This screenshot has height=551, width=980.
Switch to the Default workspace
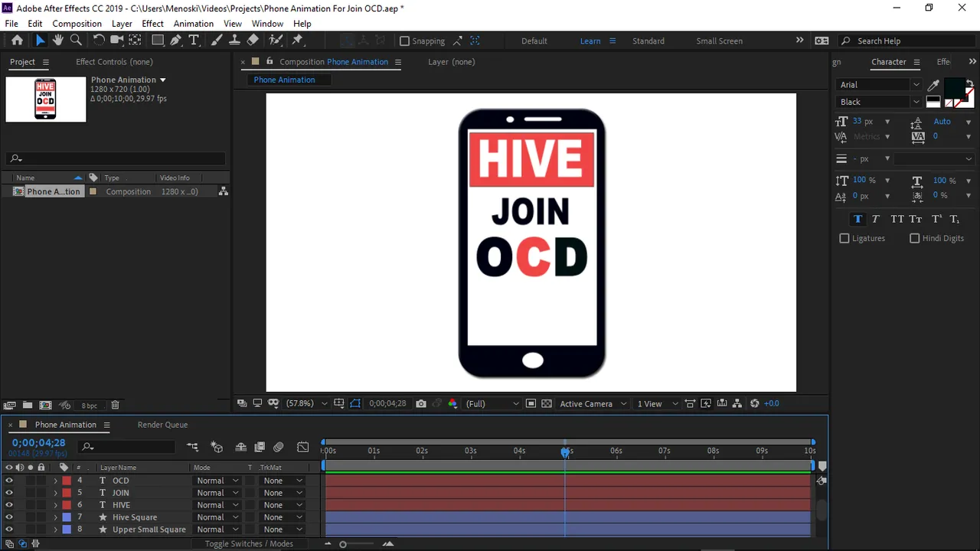(534, 41)
